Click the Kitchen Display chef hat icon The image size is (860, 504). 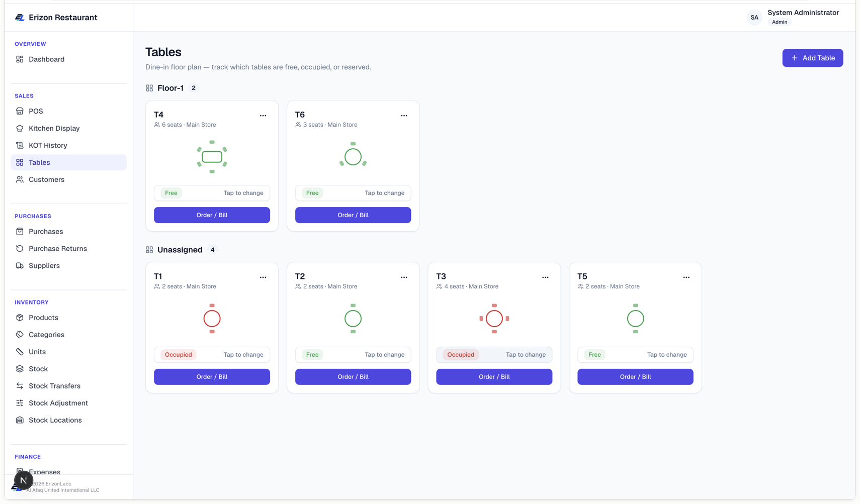coord(20,128)
